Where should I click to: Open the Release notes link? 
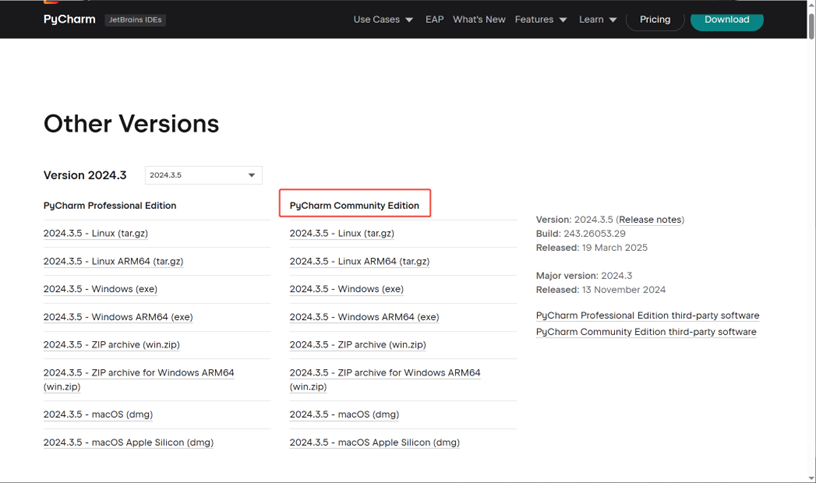(650, 219)
